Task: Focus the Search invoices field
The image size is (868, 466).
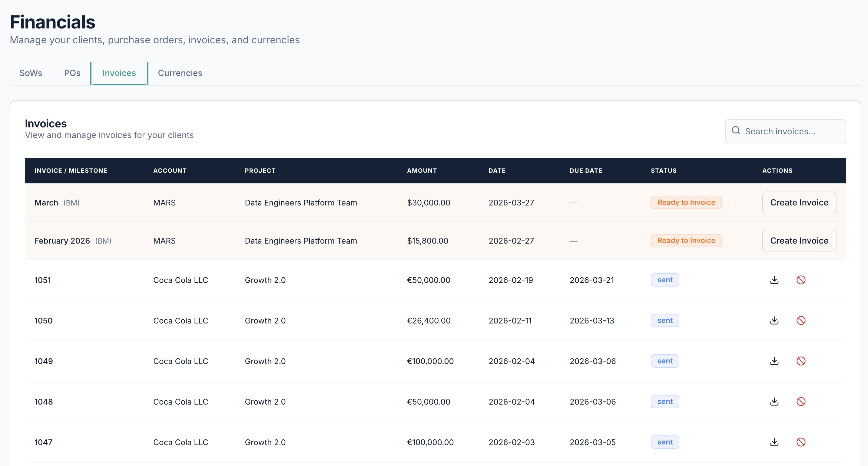Action: tap(785, 131)
